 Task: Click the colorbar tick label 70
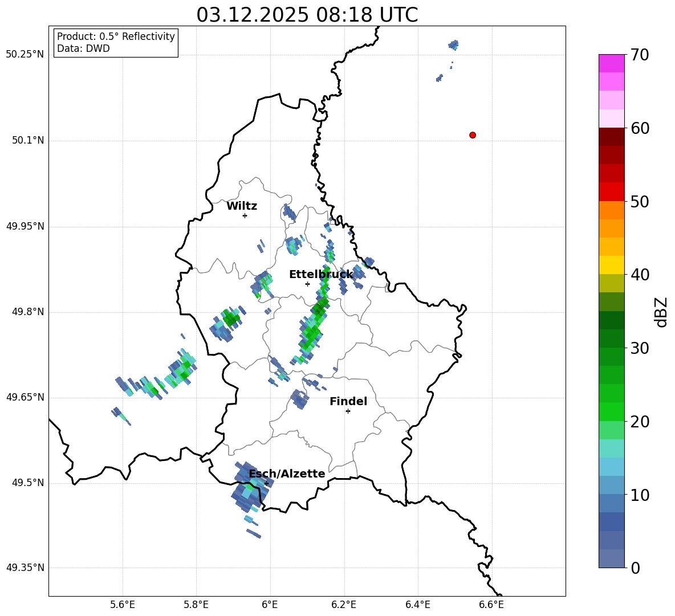coord(640,55)
